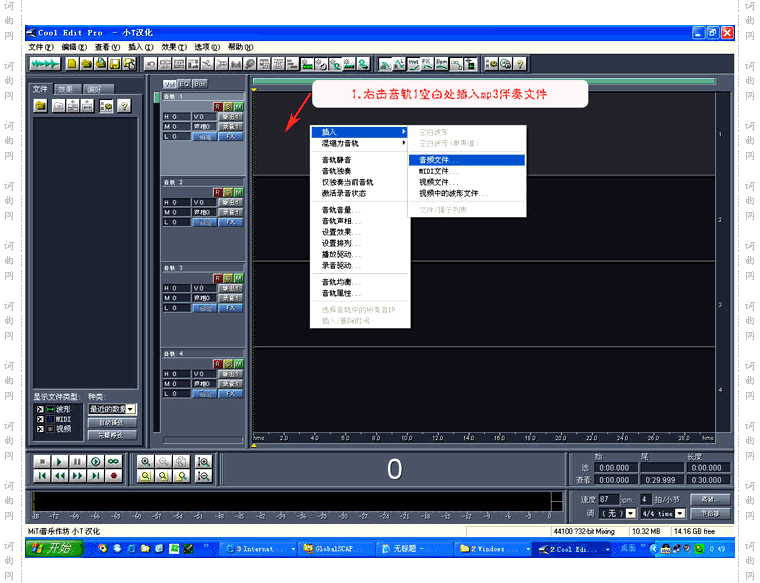Click the open folder icon in file panel
760x583 pixels.
[x=41, y=106]
